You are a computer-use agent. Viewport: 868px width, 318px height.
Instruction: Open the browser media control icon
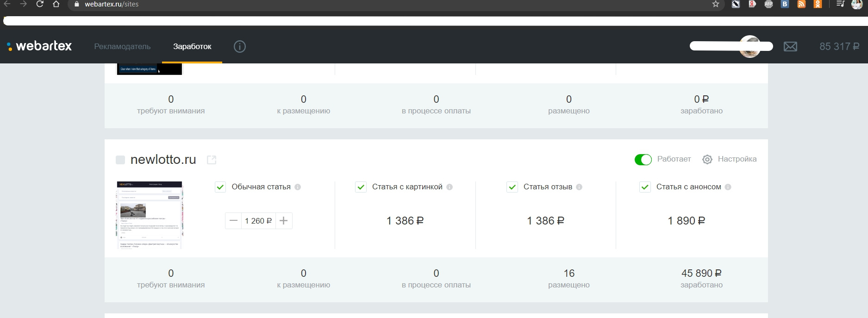(841, 4)
